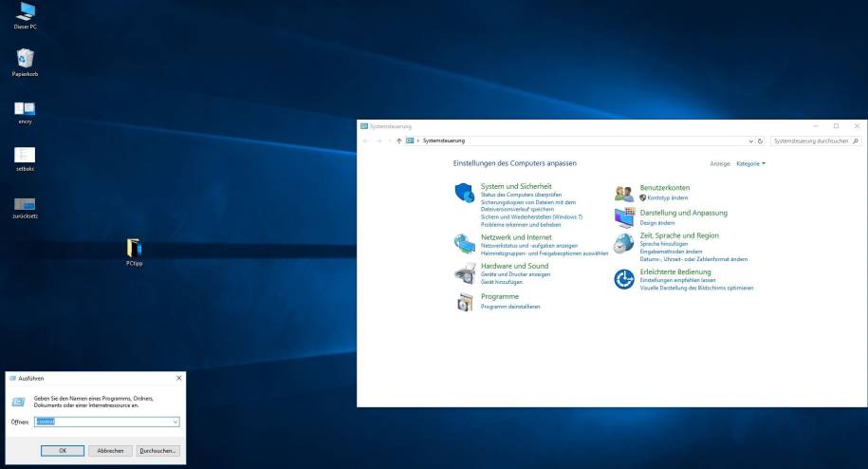
Task: Click Einstellungen empfehlen lassen link
Action: pos(677,281)
